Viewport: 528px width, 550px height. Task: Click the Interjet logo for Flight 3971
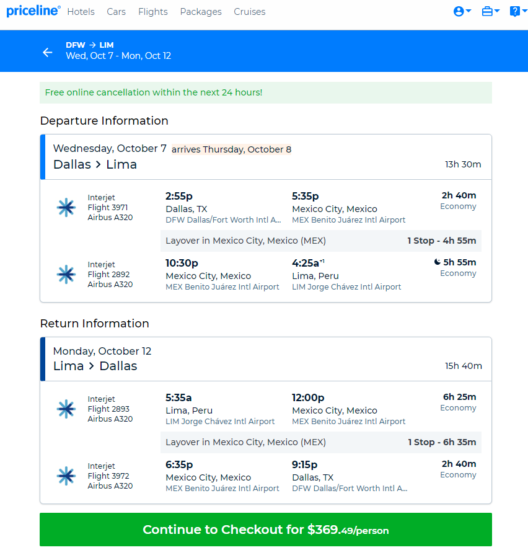tap(66, 208)
